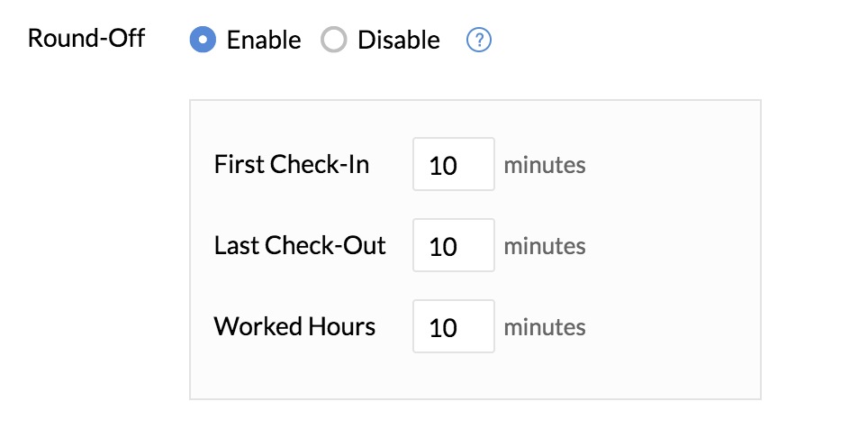The width and height of the screenshot is (868, 438).
Task: Select the Enable radio button
Action: [x=203, y=40]
